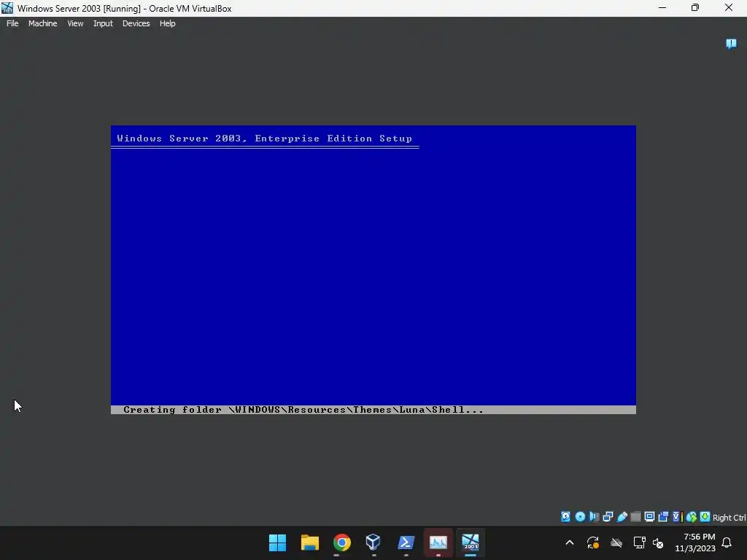Click the display settings indicator icon

tap(649, 517)
